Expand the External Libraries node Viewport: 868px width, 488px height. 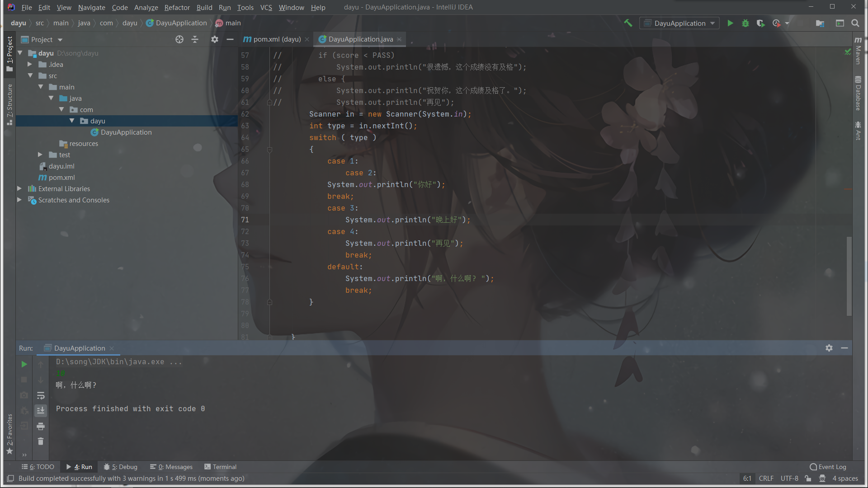pyautogui.click(x=19, y=188)
